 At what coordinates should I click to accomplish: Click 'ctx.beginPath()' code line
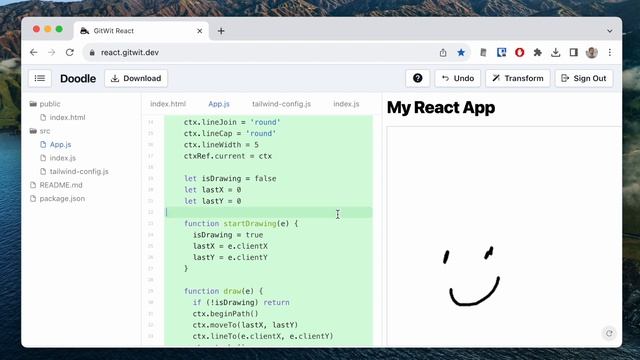click(x=225, y=313)
